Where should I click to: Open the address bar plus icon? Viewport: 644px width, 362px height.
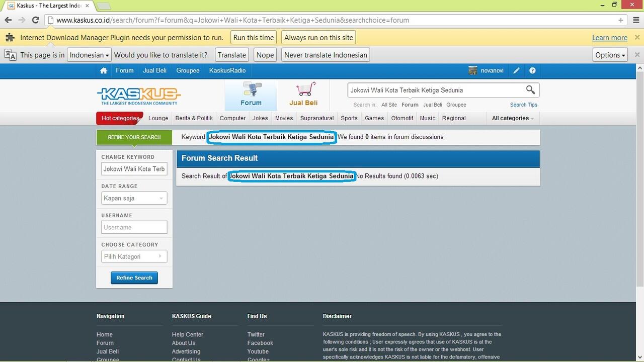621,20
